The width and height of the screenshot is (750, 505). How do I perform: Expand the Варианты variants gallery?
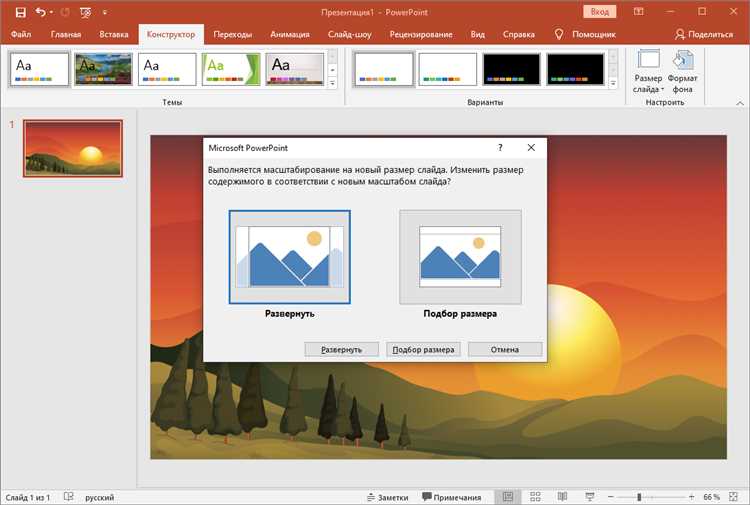[613, 83]
